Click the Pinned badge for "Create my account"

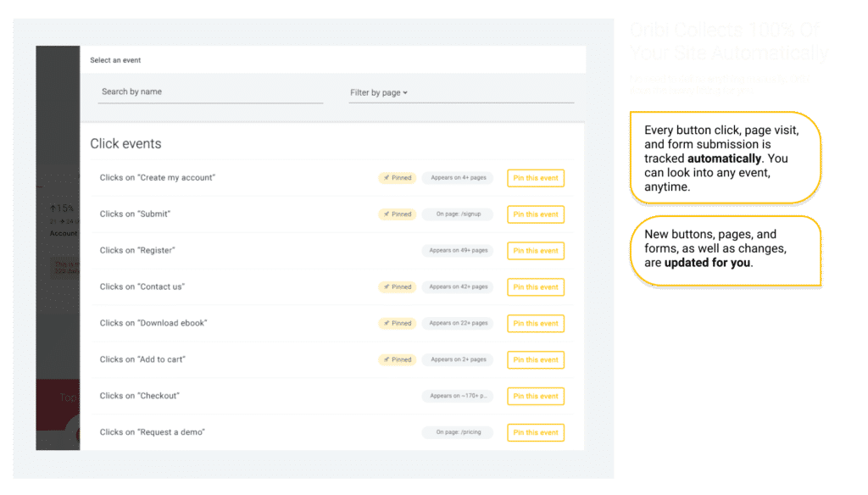point(397,178)
